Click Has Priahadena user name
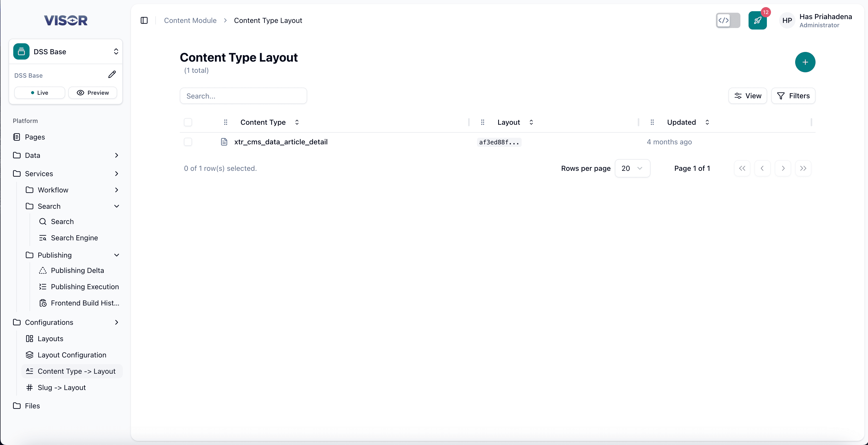868x445 pixels. pyautogui.click(x=825, y=17)
